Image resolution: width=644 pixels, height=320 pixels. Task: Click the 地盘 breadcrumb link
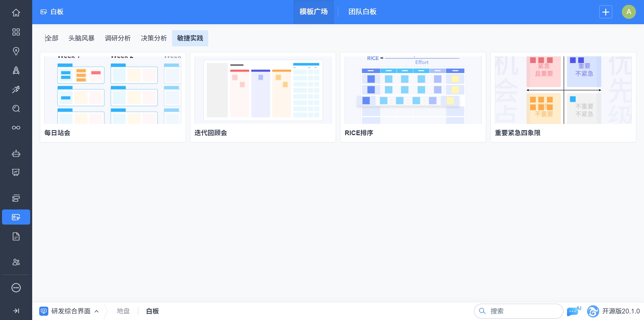click(x=123, y=311)
